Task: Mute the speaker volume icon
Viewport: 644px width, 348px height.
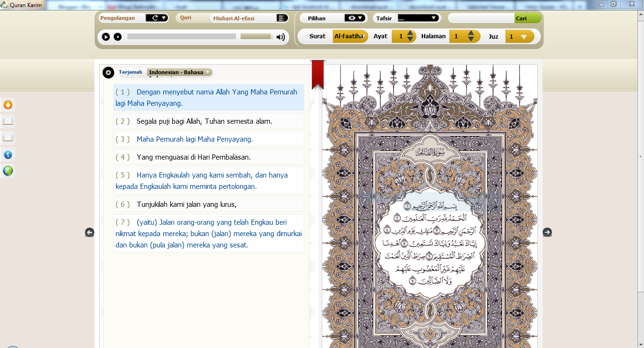Action: (x=281, y=37)
